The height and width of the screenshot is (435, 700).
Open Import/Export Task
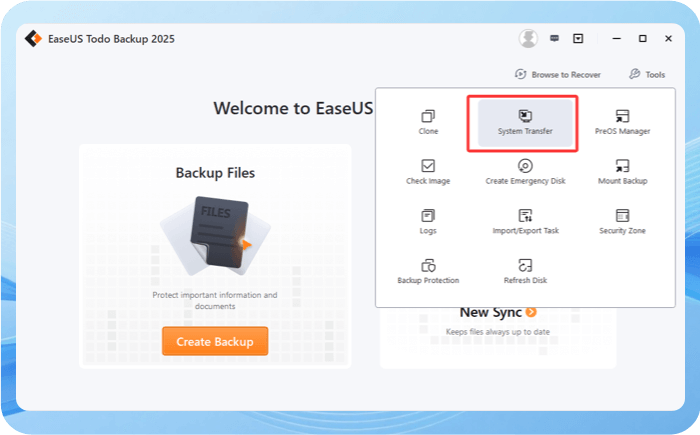click(524, 220)
